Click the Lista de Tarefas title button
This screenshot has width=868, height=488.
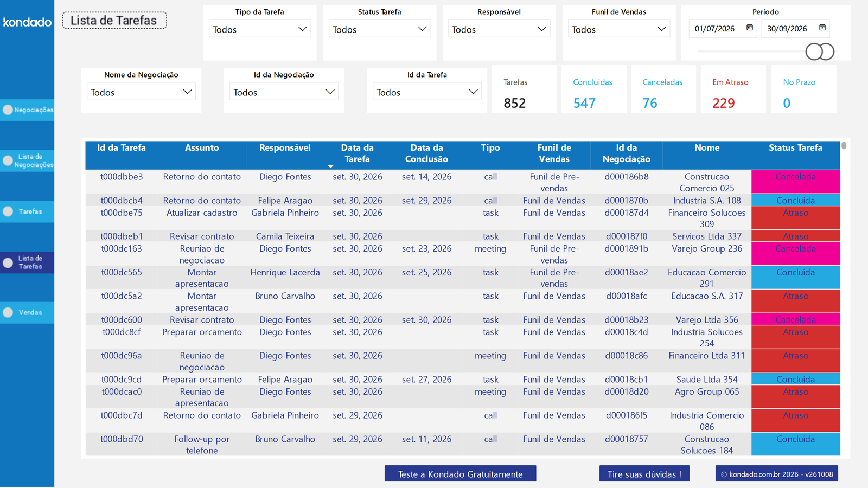coord(114,21)
